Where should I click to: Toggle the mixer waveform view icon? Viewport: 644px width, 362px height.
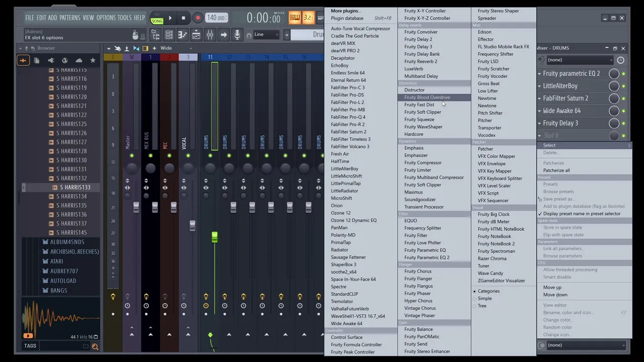pyautogui.click(x=136, y=48)
